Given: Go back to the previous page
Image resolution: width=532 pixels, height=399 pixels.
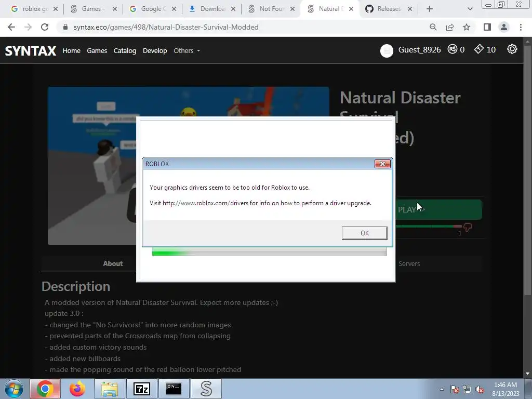Looking at the screenshot, I should [11, 27].
